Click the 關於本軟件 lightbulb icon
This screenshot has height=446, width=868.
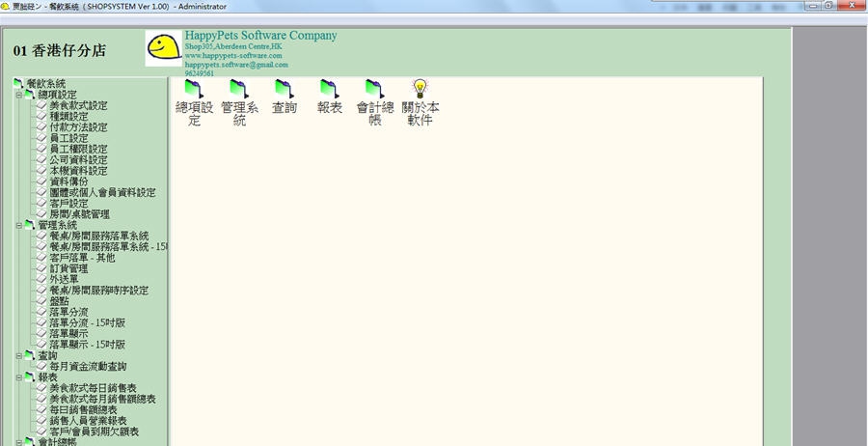tap(420, 89)
